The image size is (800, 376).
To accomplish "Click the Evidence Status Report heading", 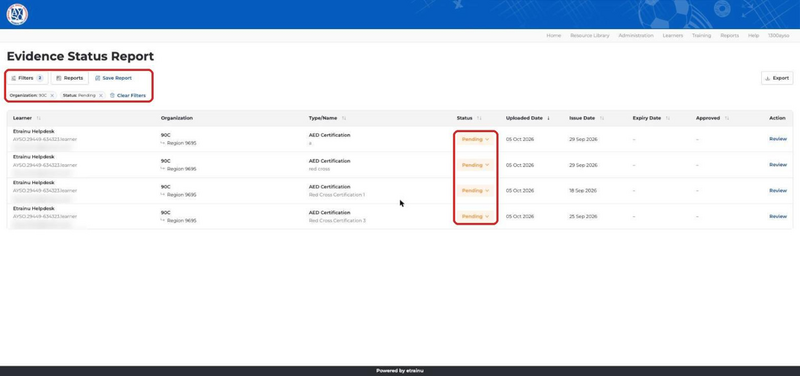I will pos(80,56).
